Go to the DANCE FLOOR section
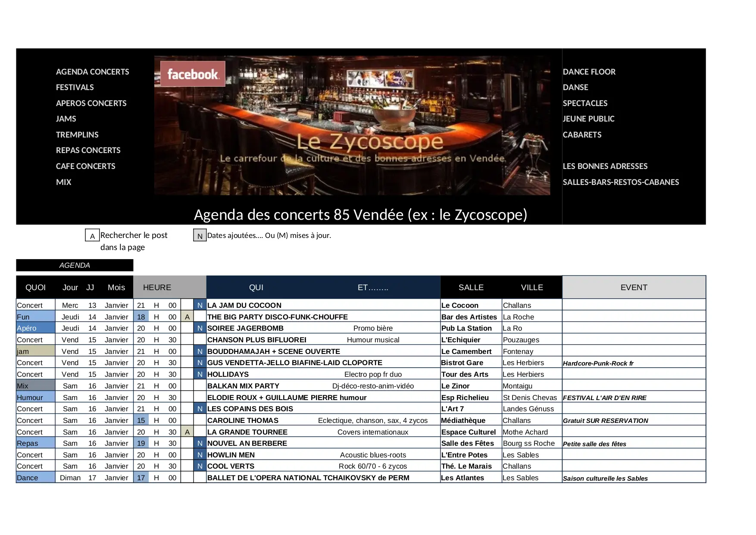 [x=589, y=72]
